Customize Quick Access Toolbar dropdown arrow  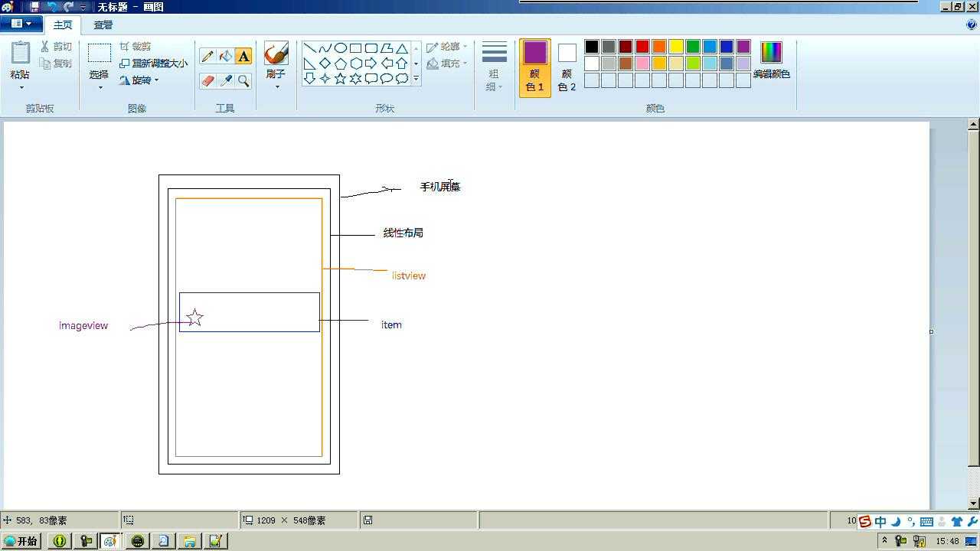click(x=83, y=7)
